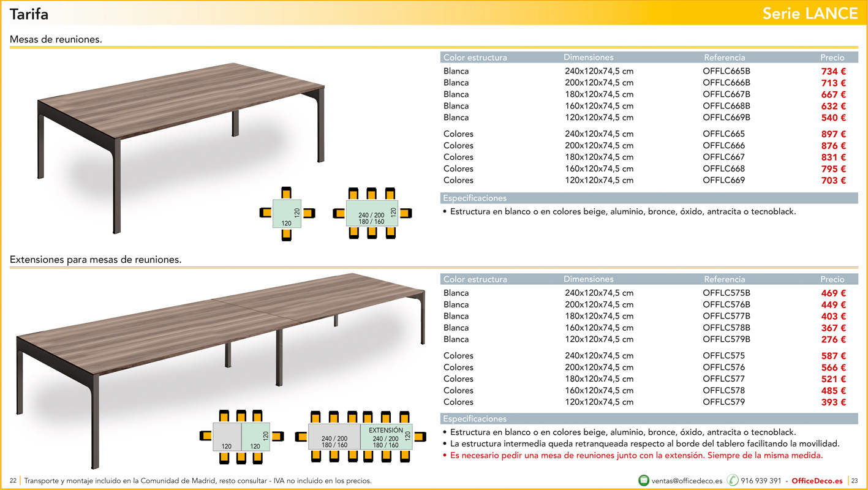Click the extension table product image

220,371
